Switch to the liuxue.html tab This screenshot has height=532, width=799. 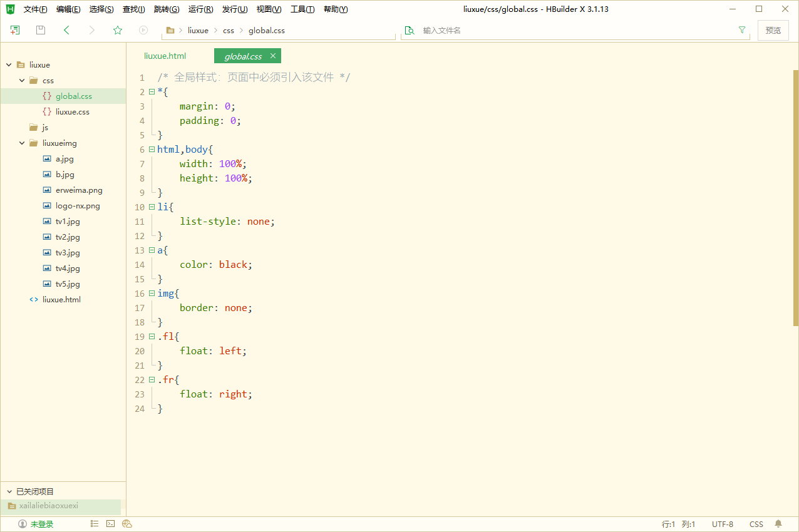165,56
